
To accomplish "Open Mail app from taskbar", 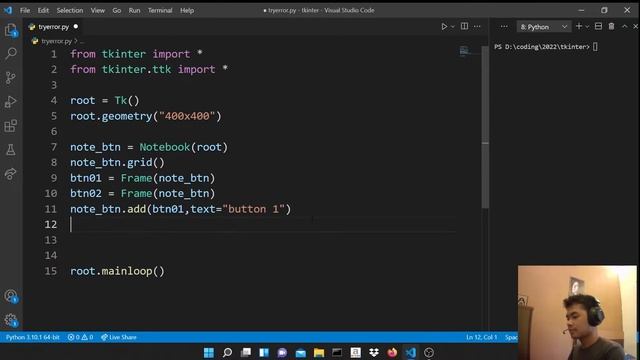I will point(300,352).
